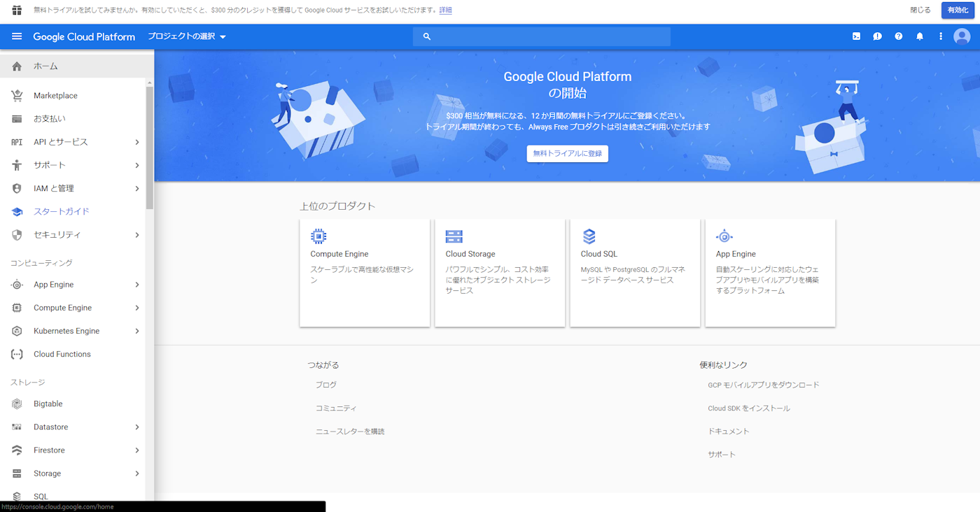Screen dimensions: 980x512
Task: Click the search magnifier icon
Action: 427,36
